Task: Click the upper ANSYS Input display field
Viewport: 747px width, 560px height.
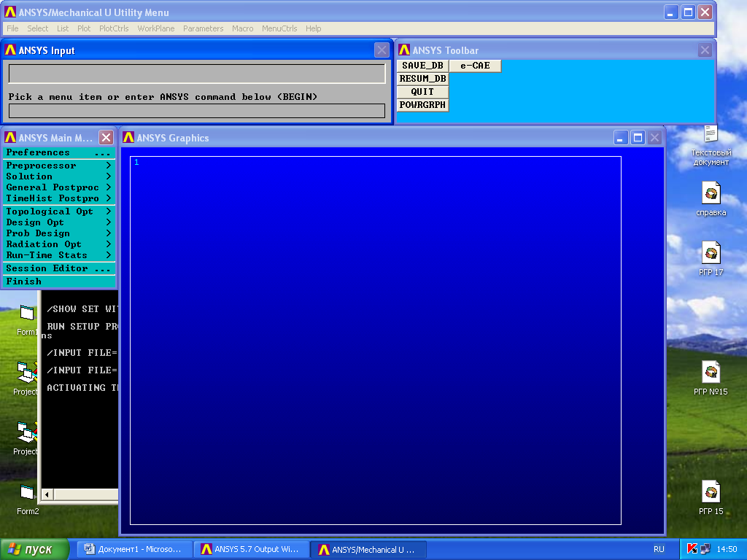Action: [x=197, y=74]
